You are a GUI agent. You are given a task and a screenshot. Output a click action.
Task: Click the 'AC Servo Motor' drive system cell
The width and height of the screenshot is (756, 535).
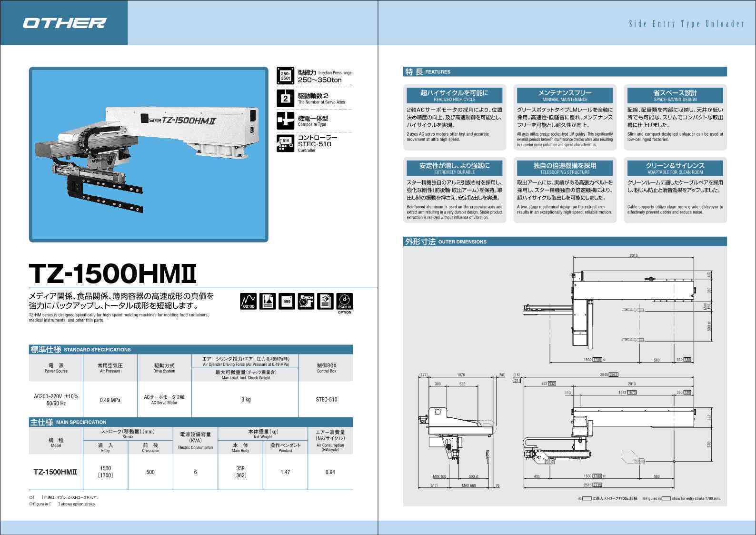click(x=164, y=400)
